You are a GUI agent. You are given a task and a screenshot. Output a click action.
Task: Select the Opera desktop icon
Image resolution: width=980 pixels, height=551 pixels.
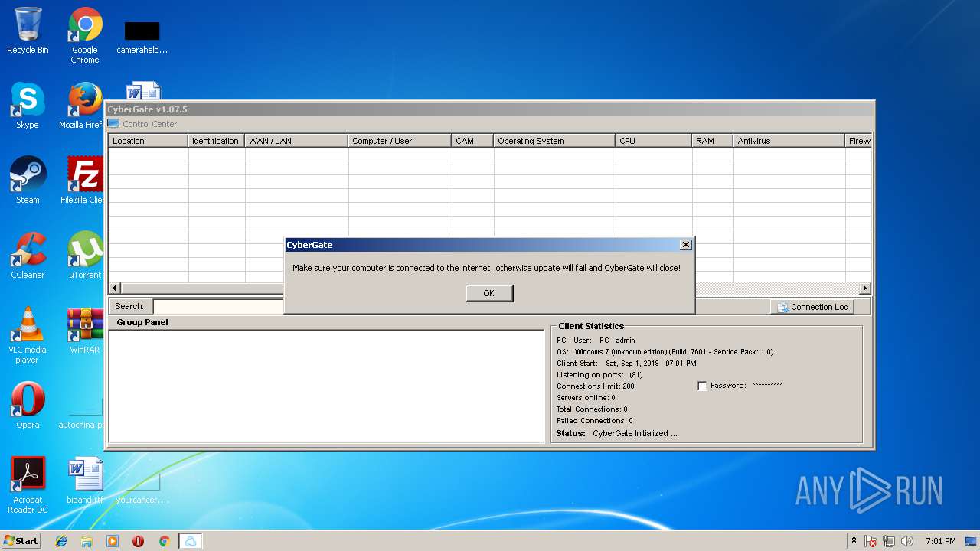28,406
